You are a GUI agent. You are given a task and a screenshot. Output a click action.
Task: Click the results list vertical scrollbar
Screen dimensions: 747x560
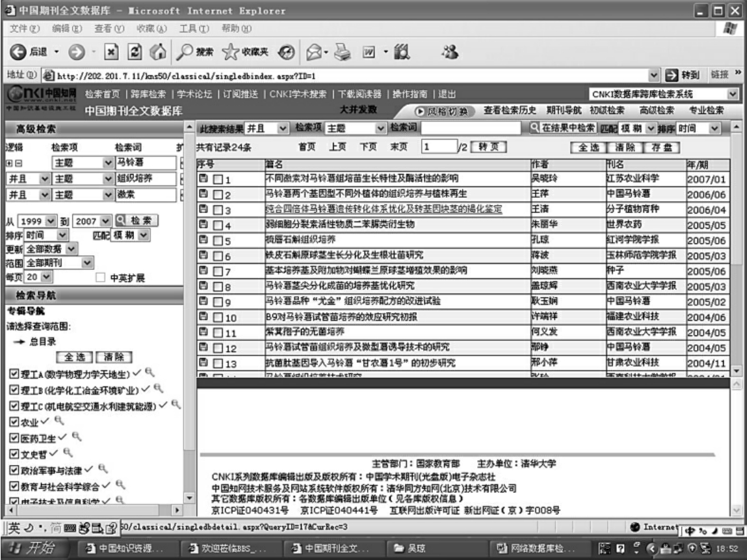coord(736,249)
